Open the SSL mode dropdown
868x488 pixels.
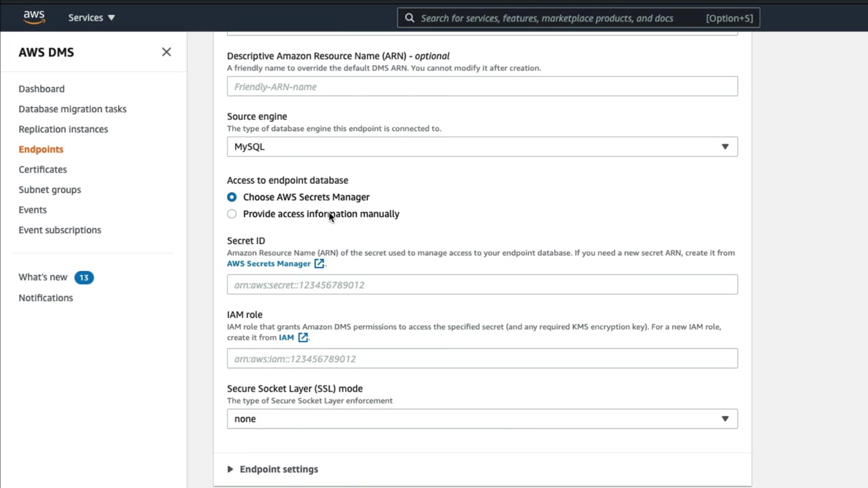tap(482, 419)
